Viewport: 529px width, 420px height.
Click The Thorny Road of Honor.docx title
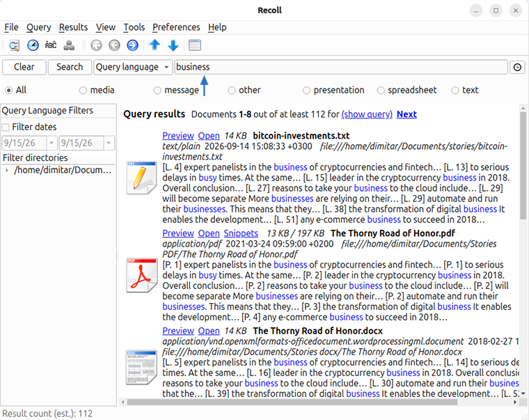coord(318,331)
